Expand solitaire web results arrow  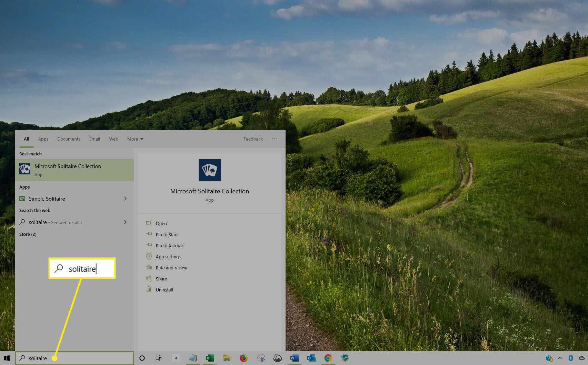pos(125,222)
